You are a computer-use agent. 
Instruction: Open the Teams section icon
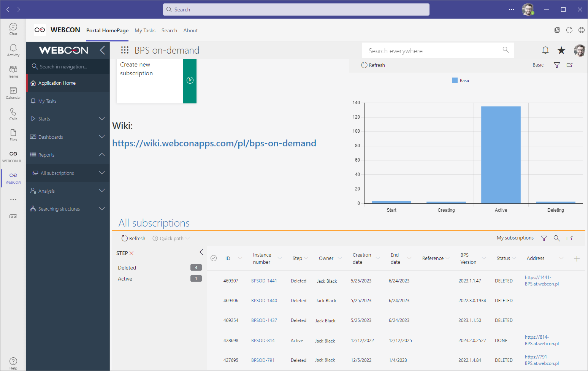click(13, 71)
